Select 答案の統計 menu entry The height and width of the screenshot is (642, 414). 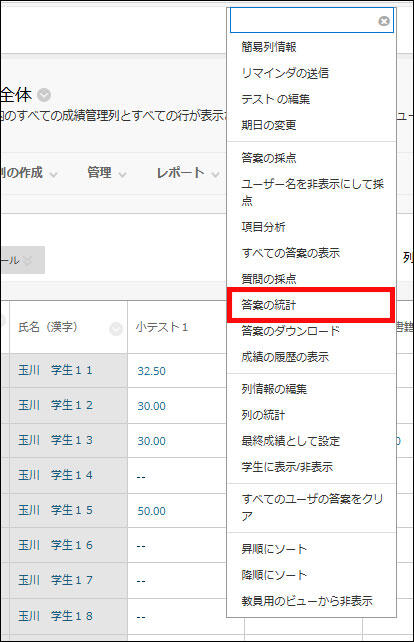coord(311,305)
